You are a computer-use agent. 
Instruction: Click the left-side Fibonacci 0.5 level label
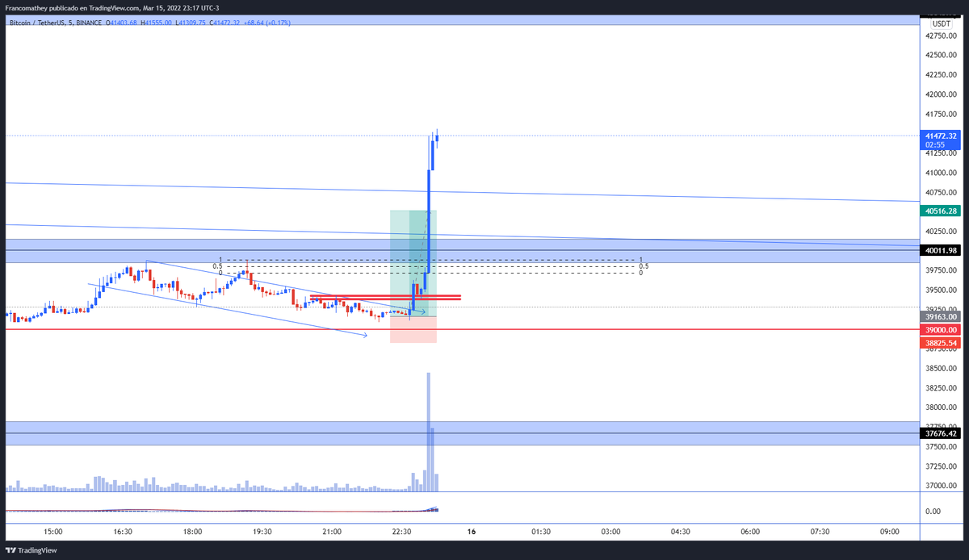tap(217, 266)
